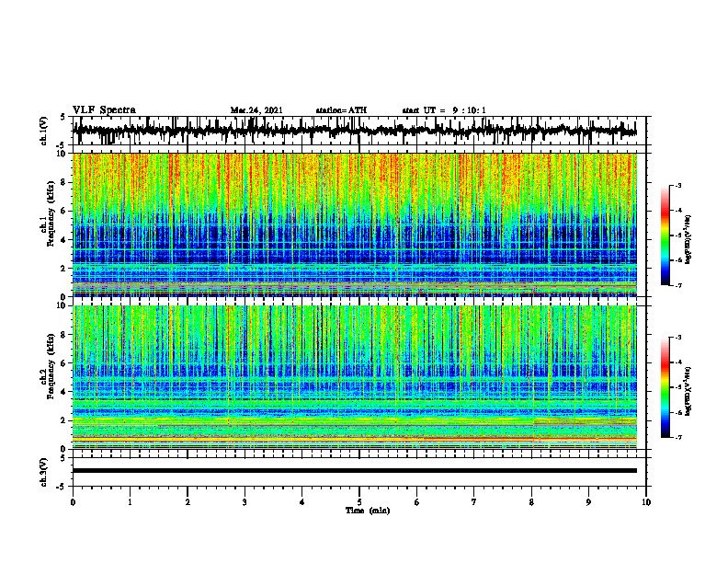
Task: Click the "5" tick of the ch.1(V) axis
Action: tap(64, 117)
